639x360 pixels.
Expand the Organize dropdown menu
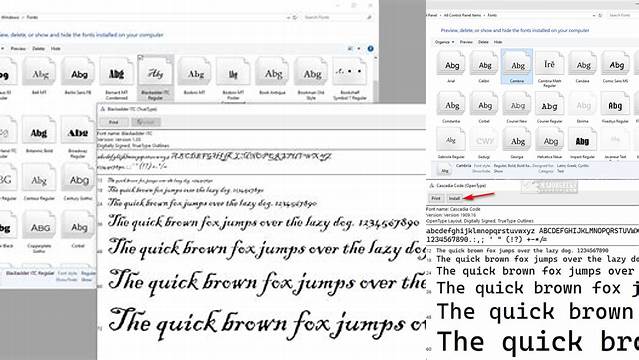(444, 42)
